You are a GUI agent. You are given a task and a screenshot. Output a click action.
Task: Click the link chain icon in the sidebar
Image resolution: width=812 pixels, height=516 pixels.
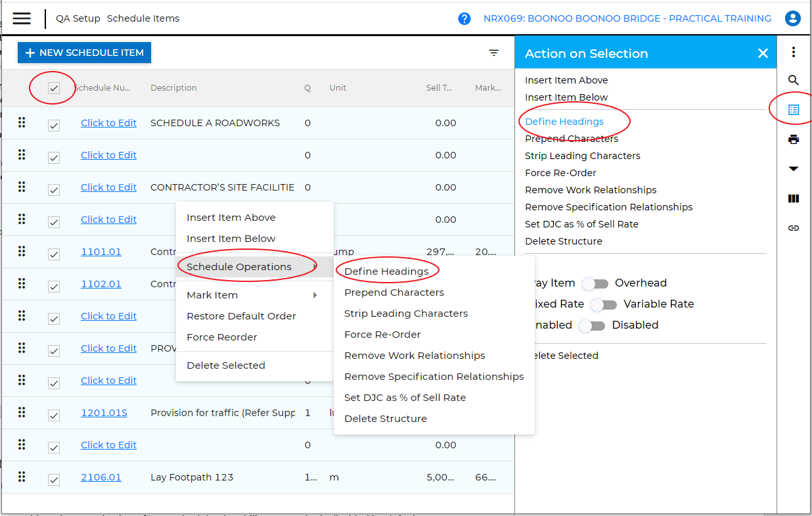coord(794,228)
